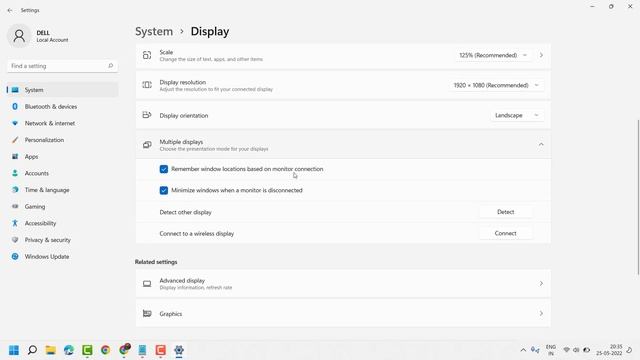640x360 pixels.
Task: Open the Display resolution 1920 × 1080 dropdown
Action: point(496,85)
